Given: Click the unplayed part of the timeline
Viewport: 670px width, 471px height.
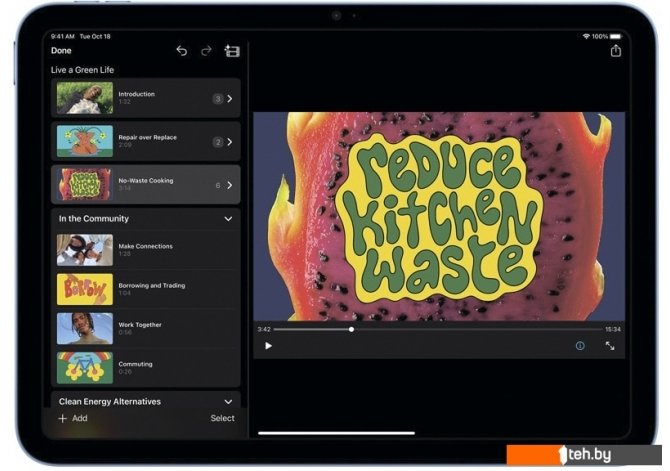Looking at the screenshot, I should 478,329.
